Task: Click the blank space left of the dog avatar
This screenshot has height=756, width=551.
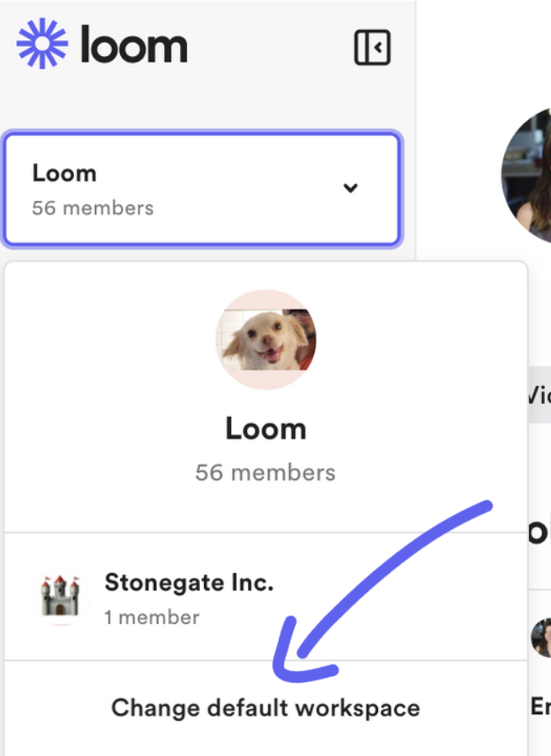Action: click(109, 340)
